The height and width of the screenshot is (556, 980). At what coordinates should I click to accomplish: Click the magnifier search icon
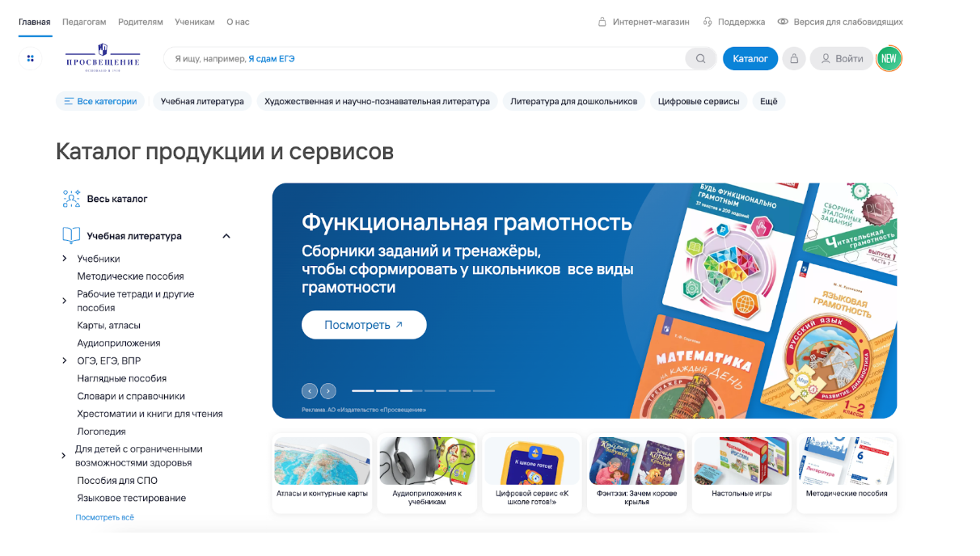tap(700, 58)
